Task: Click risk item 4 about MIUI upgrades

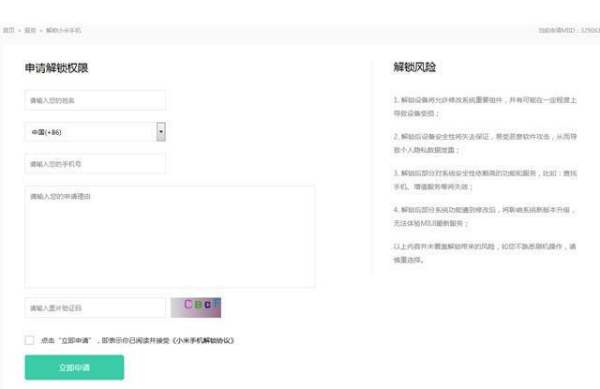Action: coord(484,216)
